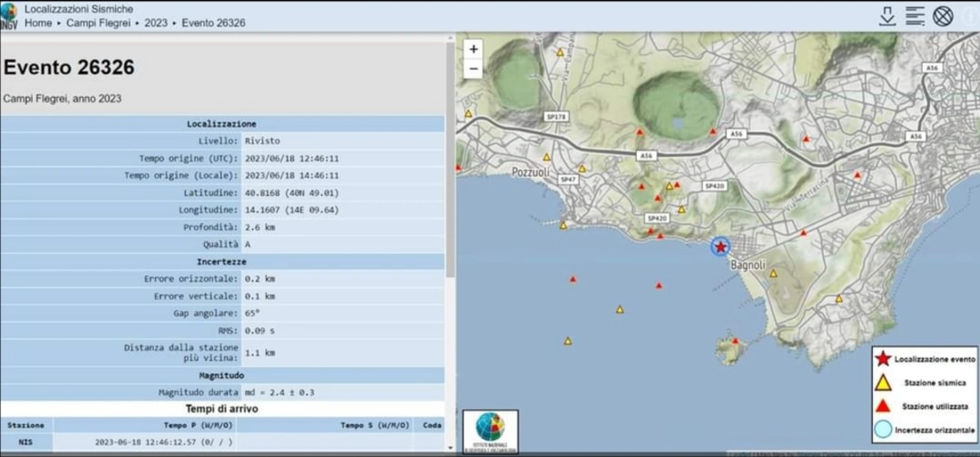Viewport: 980px width, 457px height.
Task: Click the Livello value Rivisto
Action: point(261,141)
